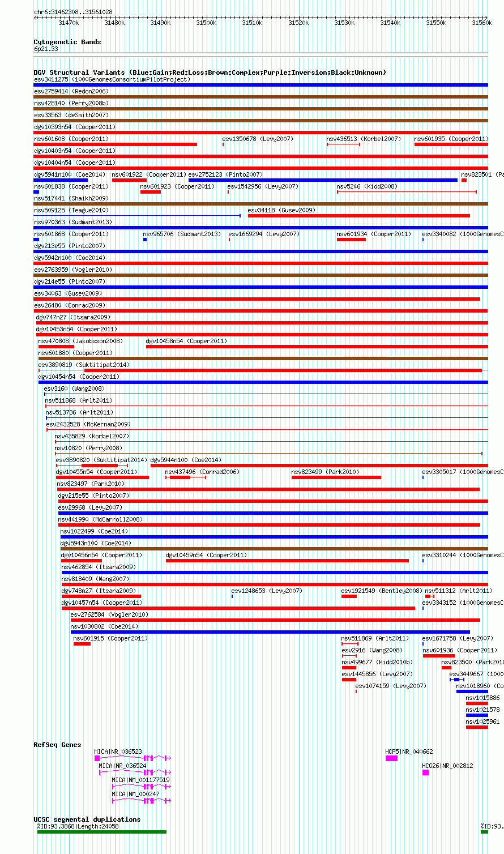Open the HCP5|NR_040662 gene label
This screenshot has height=854, width=504.
coord(409,751)
